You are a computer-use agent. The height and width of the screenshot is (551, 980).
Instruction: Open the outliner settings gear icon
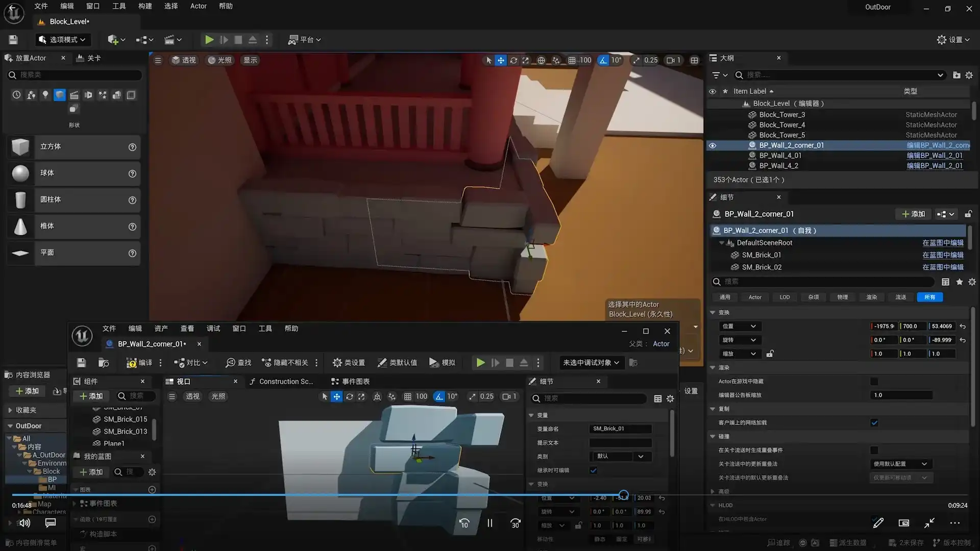pyautogui.click(x=969, y=75)
